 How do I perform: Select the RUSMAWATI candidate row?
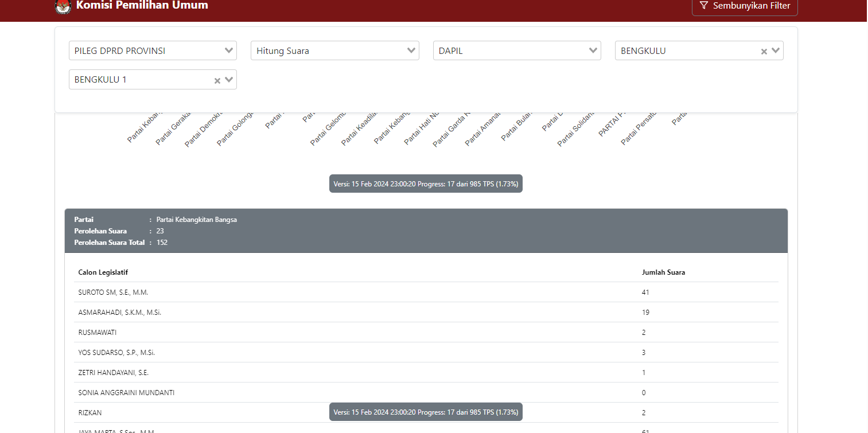[426, 333]
